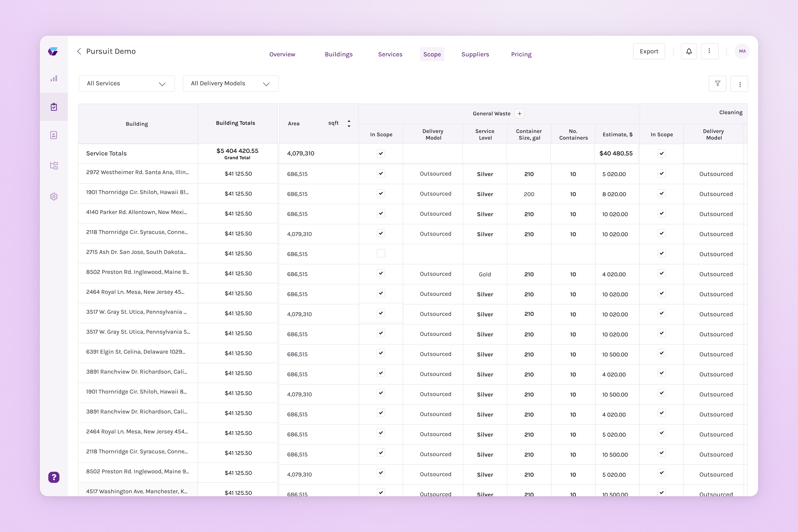This screenshot has width=798, height=532.
Task: Switch to the Pricing tab
Action: click(521, 54)
